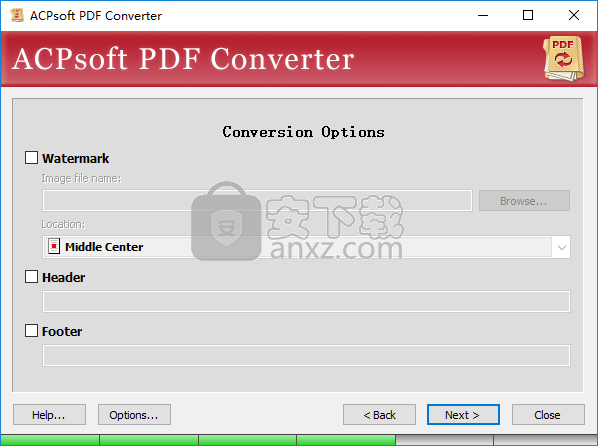
Task: Click the wizard progress bar
Action: pos(299,440)
